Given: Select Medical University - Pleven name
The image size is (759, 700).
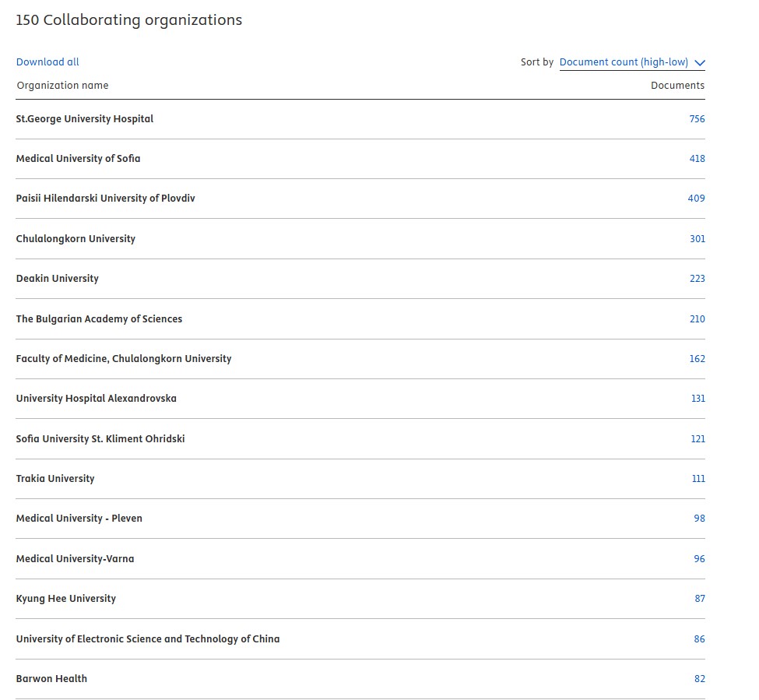Looking at the screenshot, I should point(79,519).
